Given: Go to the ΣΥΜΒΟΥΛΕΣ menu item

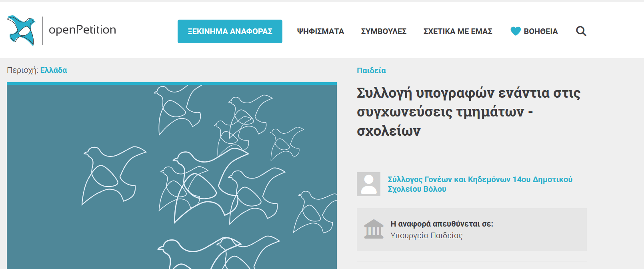Looking at the screenshot, I should tap(384, 31).
